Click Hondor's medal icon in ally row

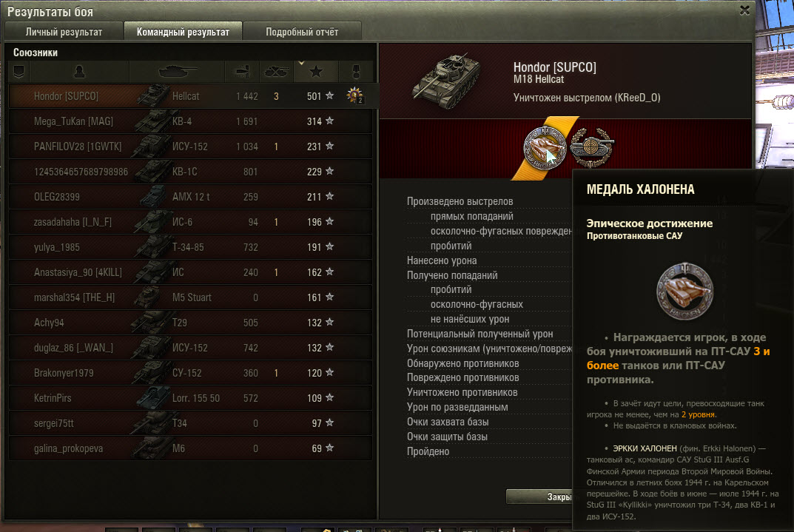[x=354, y=95]
